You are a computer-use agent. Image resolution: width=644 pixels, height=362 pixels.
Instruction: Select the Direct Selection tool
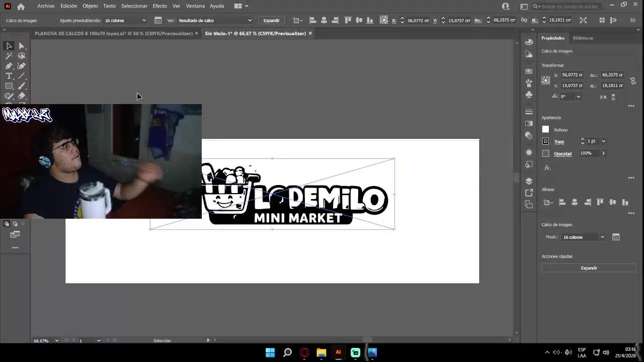(x=22, y=46)
